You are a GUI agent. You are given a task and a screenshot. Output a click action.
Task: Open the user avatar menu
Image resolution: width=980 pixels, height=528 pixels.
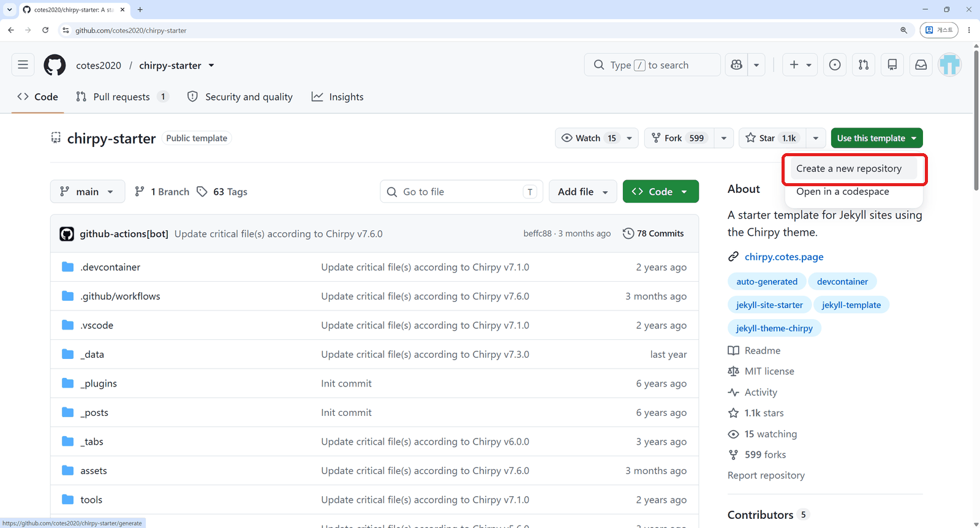(950, 65)
